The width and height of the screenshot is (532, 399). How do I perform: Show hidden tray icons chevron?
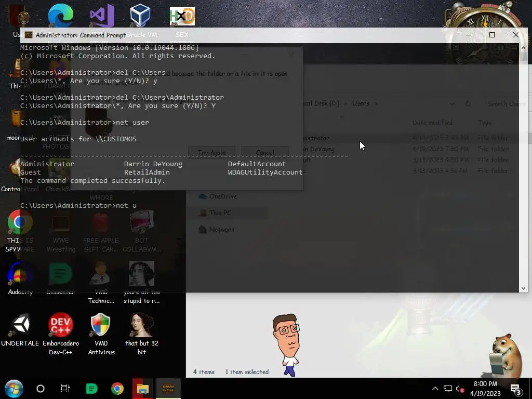point(435,389)
